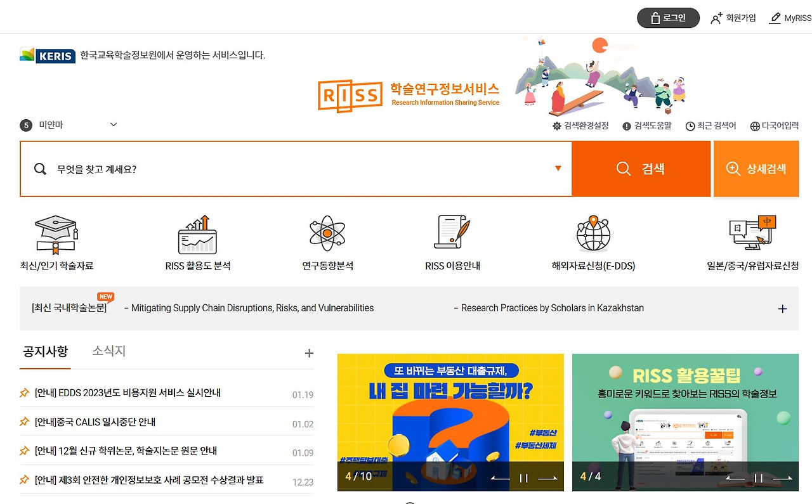Screen dimensions: 812x504
Task: Expand the 최신 국내학술논문 list with plus
Action: pyautogui.click(x=782, y=309)
